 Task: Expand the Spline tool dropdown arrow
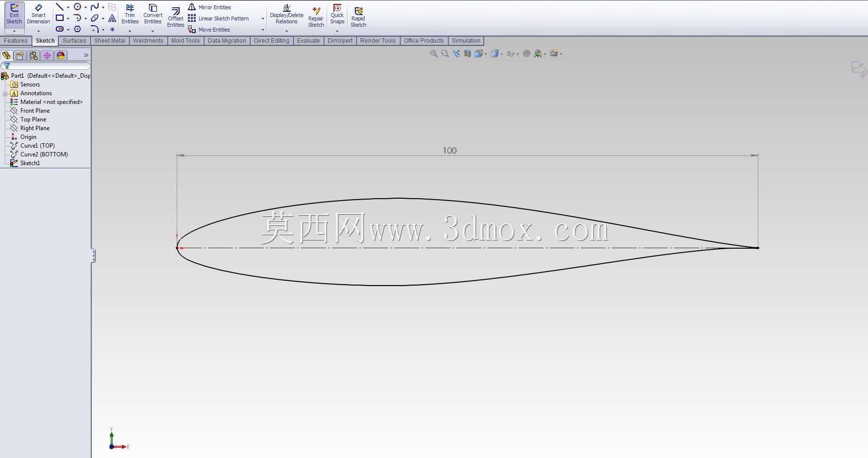click(103, 7)
